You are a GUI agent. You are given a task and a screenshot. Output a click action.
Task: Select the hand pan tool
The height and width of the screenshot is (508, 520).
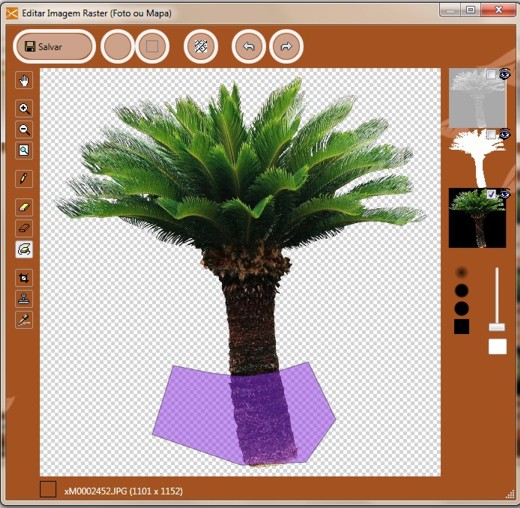pos(24,80)
